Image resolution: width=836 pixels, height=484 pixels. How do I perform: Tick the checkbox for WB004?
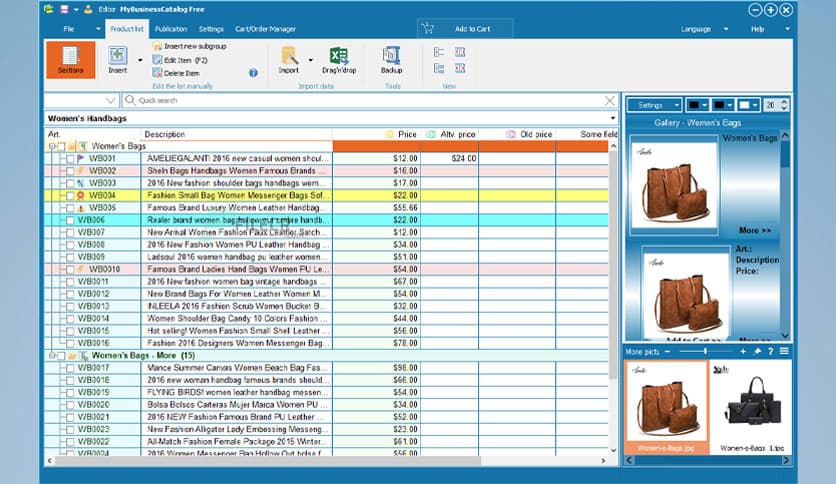coord(70,196)
